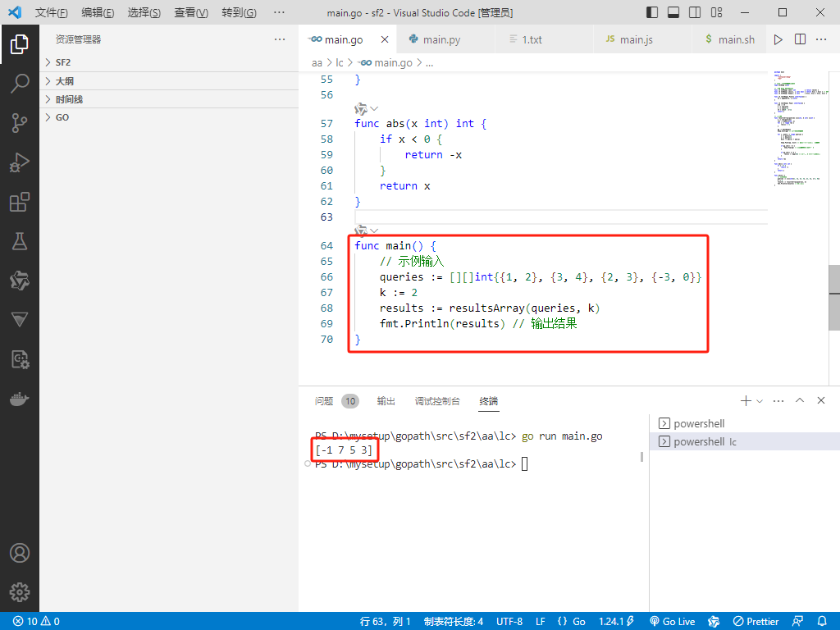Open the Explorer view in activity bar

tap(20, 44)
